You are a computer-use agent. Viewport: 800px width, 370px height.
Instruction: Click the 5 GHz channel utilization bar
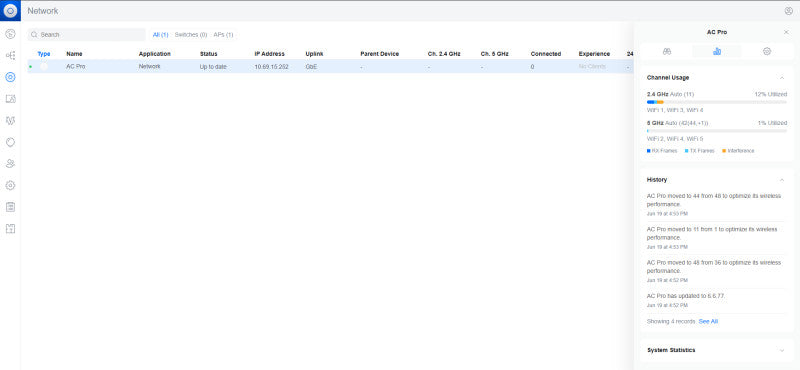716,131
